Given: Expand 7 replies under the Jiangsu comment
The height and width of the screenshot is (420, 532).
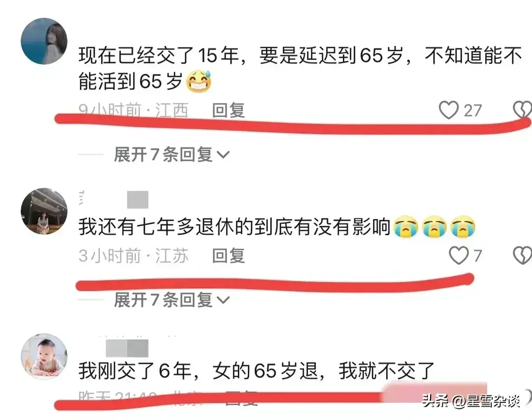Looking at the screenshot, I should (x=172, y=300).
